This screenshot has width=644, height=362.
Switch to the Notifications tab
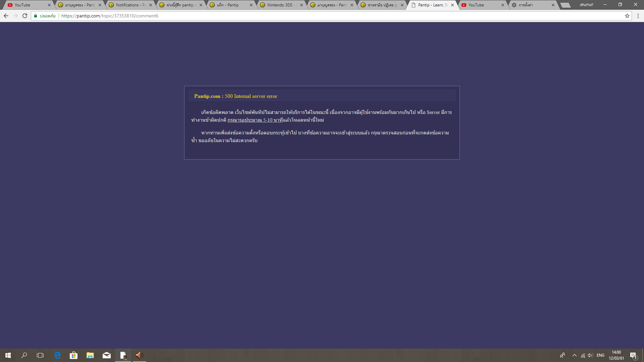point(129,5)
